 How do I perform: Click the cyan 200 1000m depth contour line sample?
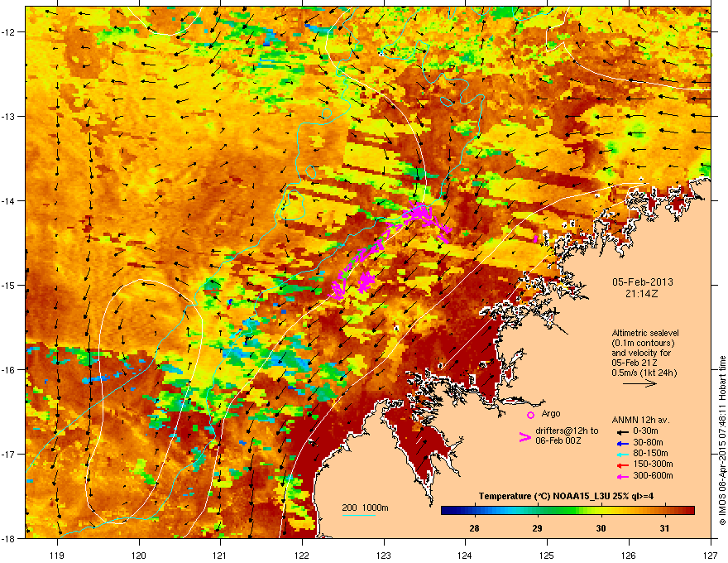(359, 515)
